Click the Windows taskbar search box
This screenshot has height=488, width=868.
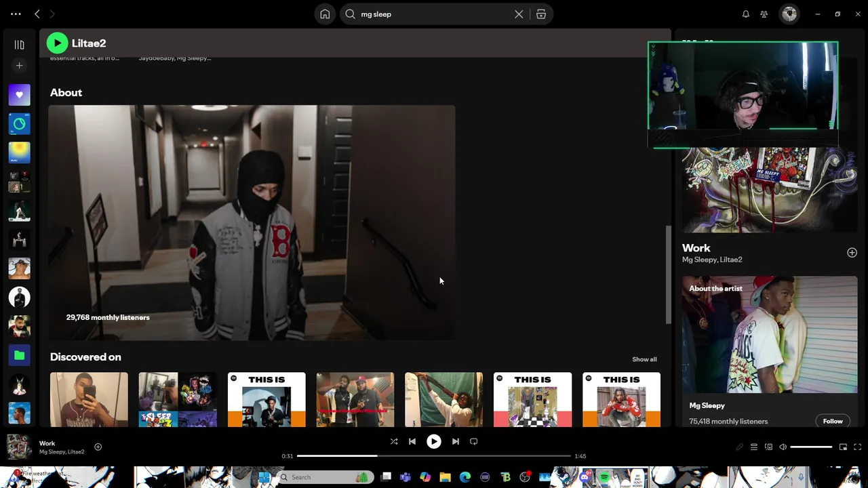click(x=324, y=477)
